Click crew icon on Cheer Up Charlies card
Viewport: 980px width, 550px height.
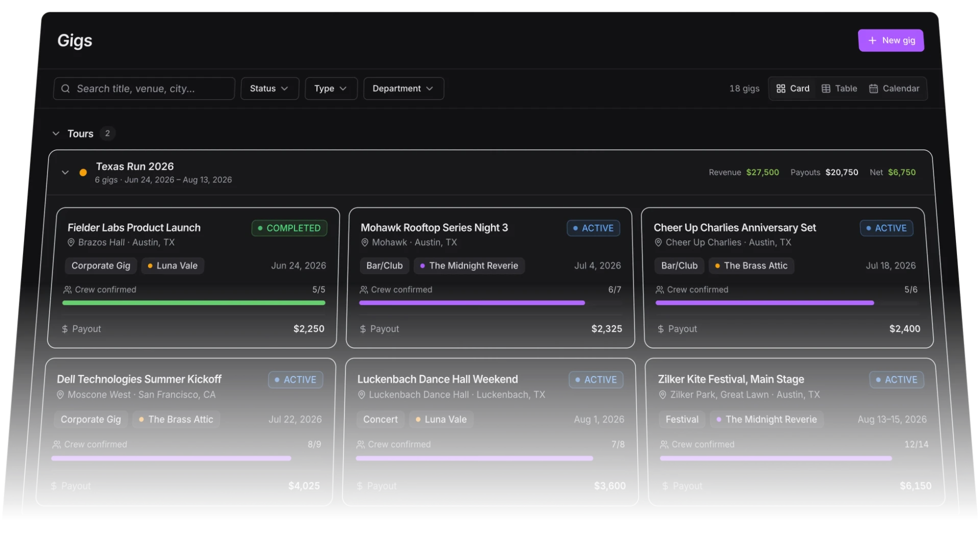[x=659, y=290]
